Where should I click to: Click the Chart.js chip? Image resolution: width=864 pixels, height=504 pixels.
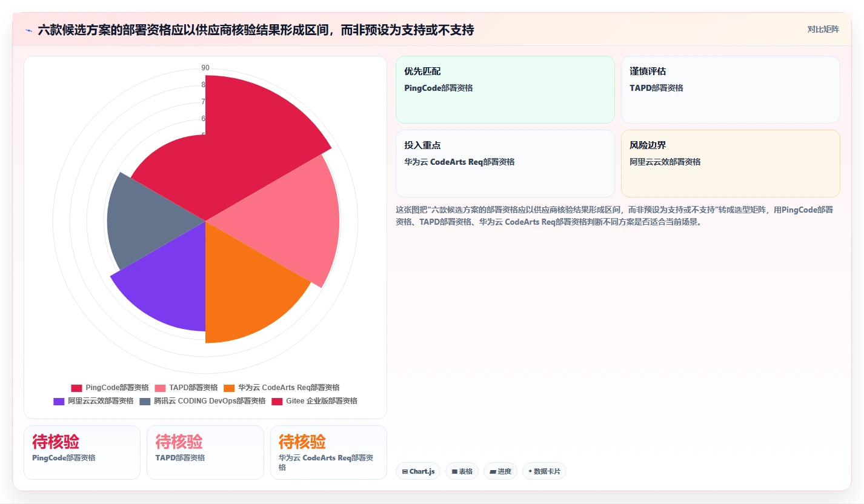pyautogui.click(x=418, y=471)
